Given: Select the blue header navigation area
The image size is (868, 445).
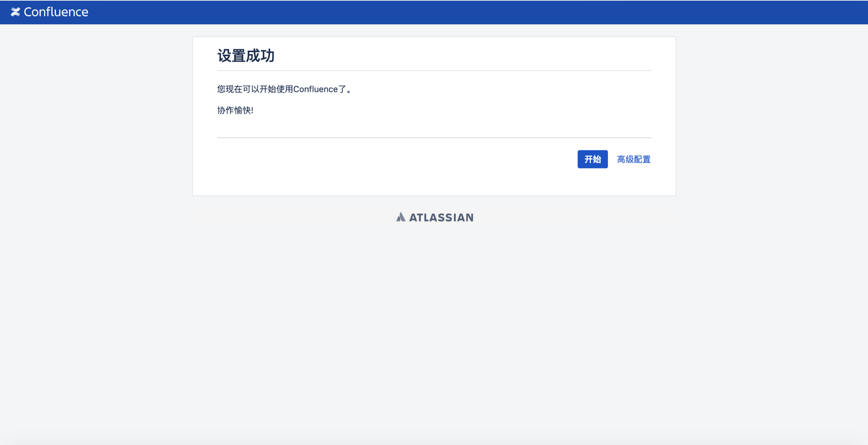Looking at the screenshot, I should (x=434, y=12).
